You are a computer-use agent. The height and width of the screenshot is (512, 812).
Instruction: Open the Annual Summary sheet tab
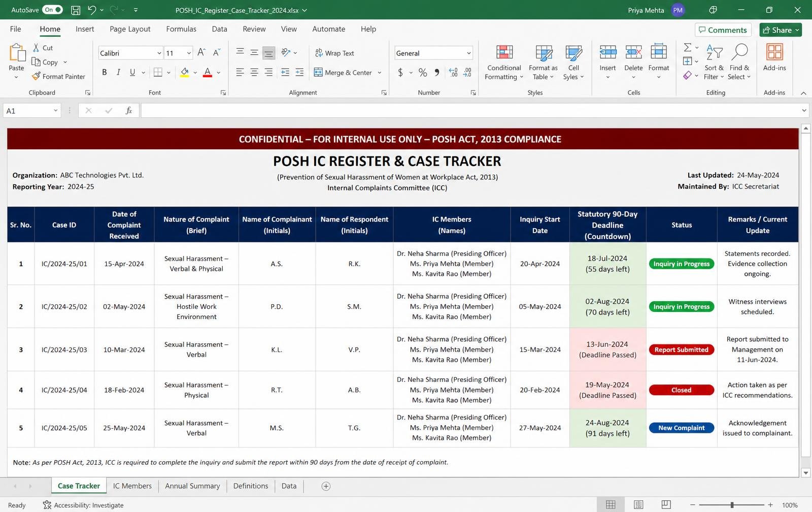coord(192,486)
